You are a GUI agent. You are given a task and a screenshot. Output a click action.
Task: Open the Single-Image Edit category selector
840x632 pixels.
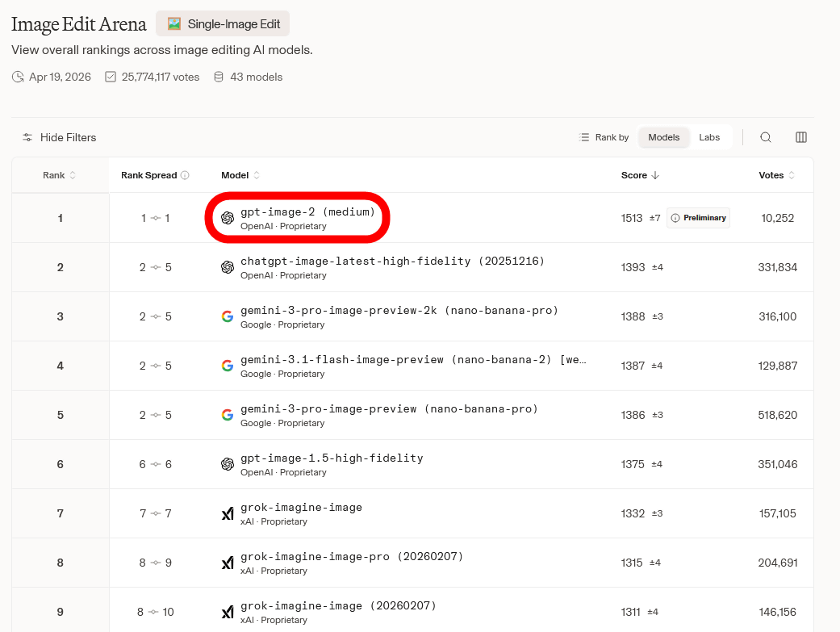[223, 24]
